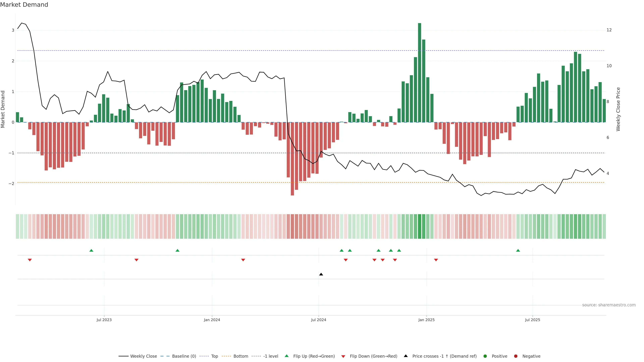Click the black price-cross triangle marker
This screenshot has width=644, height=362.
pyautogui.click(x=321, y=274)
